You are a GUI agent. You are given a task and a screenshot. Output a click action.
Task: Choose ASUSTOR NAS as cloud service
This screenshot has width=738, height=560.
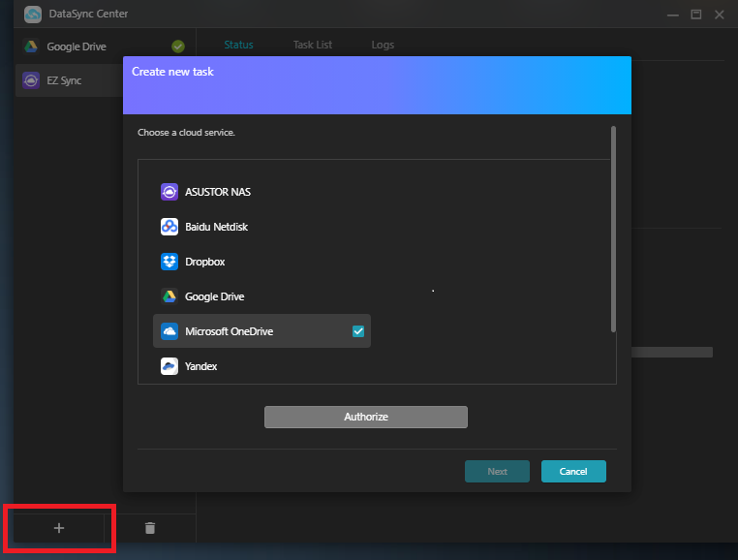coord(261,192)
